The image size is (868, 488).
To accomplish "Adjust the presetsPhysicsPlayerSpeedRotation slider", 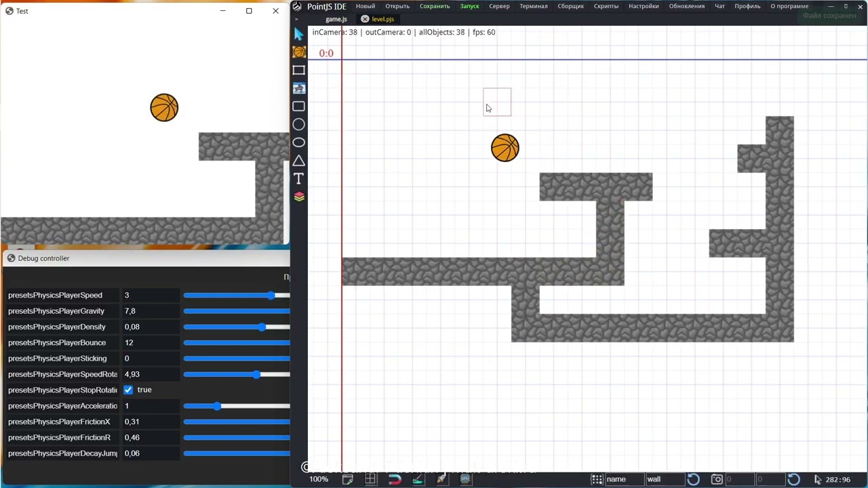I will 237,374.
